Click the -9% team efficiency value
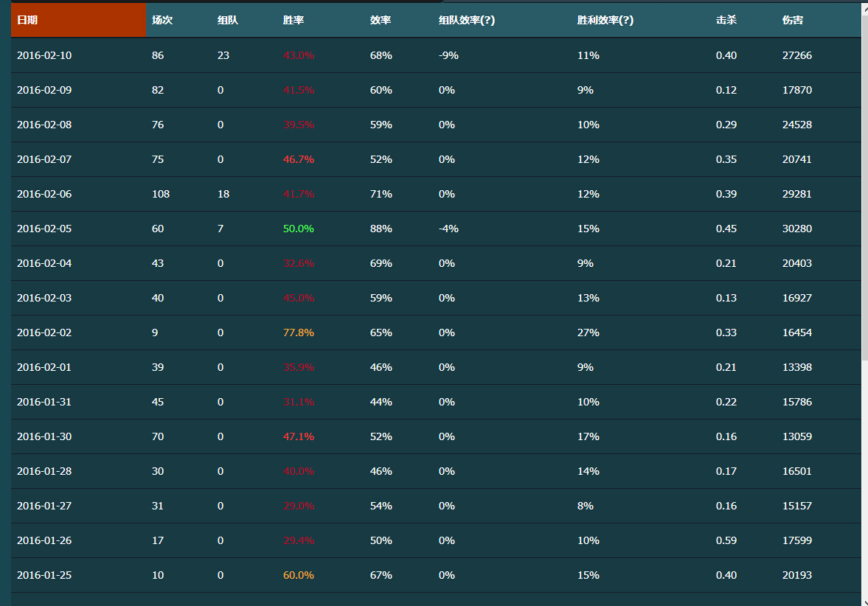This screenshot has width=868, height=606. (448, 55)
